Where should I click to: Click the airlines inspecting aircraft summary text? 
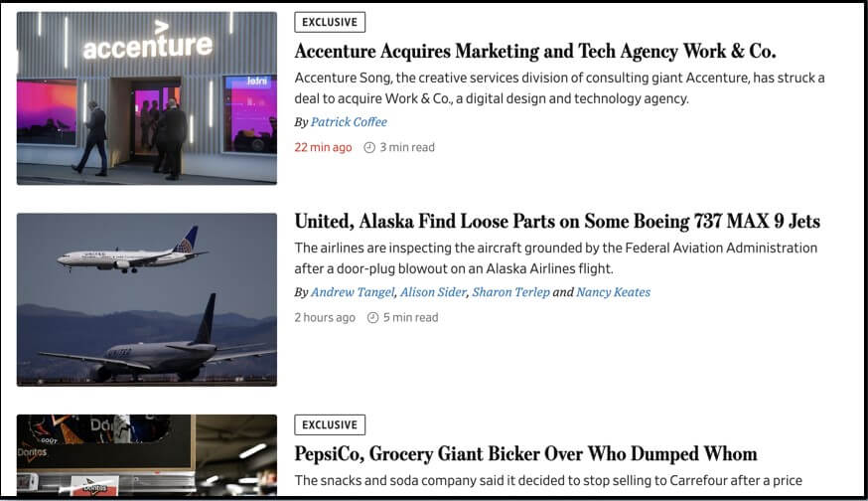556,257
